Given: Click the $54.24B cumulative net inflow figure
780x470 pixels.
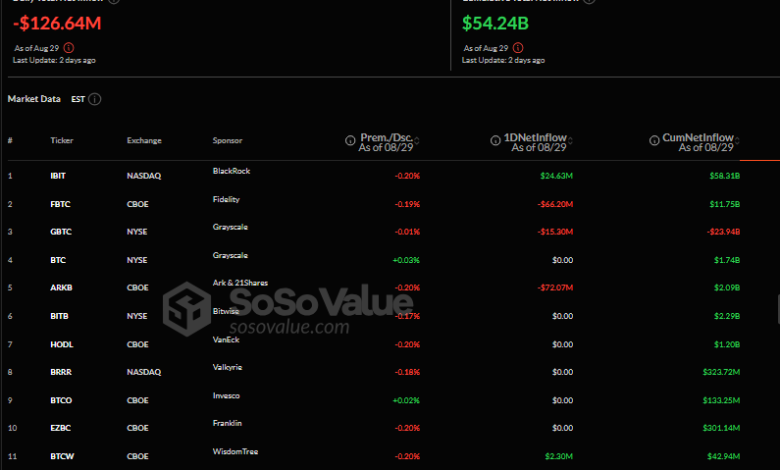Looking at the screenshot, I should tap(495, 23).
